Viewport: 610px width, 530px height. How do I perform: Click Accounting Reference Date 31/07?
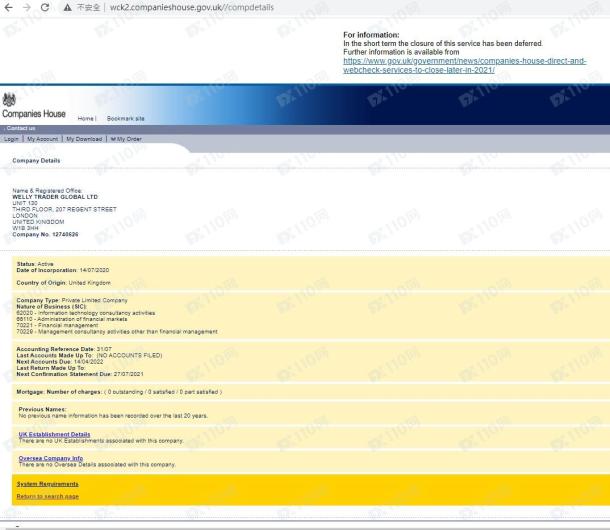tap(64, 349)
